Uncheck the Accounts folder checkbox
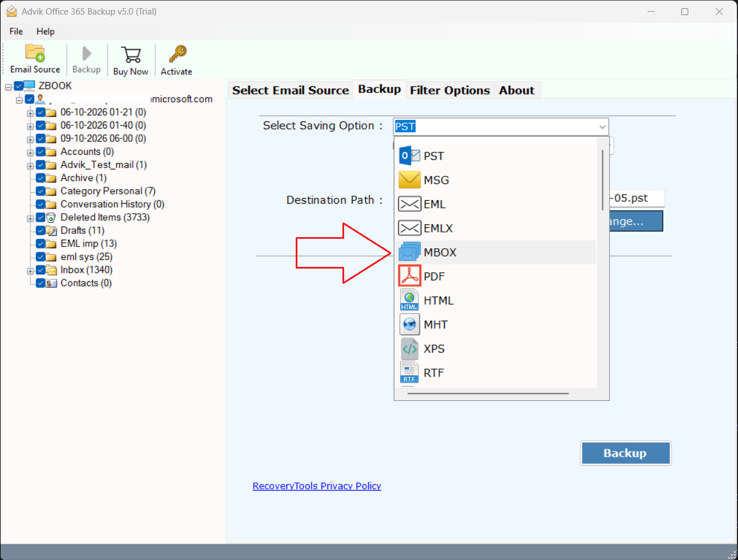738x560 pixels. (x=40, y=151)
